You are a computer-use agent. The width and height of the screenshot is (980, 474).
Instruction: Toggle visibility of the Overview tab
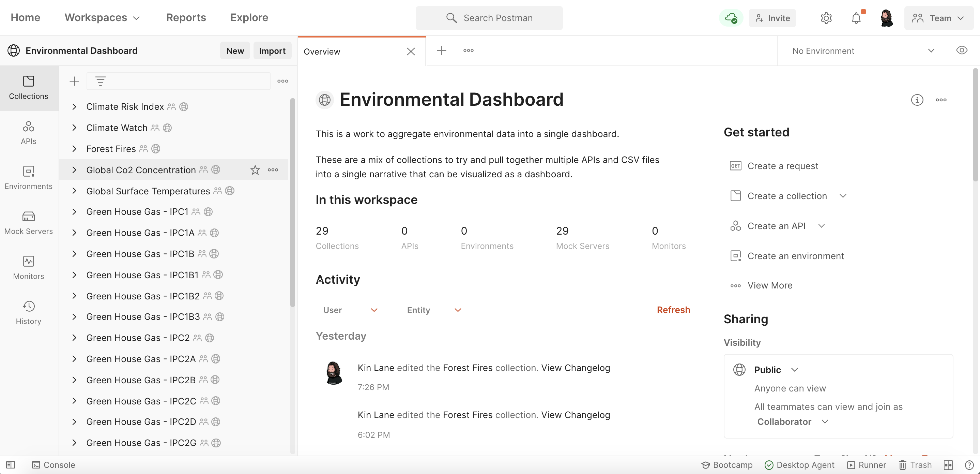[961, 50]
